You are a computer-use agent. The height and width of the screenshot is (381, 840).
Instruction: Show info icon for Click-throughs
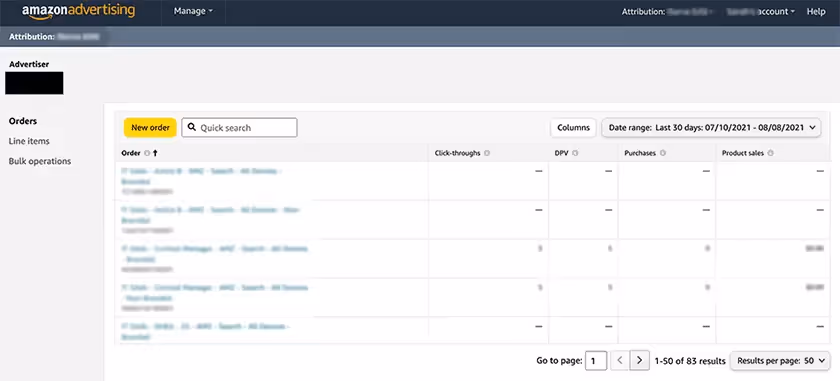(x=487, y=153)
